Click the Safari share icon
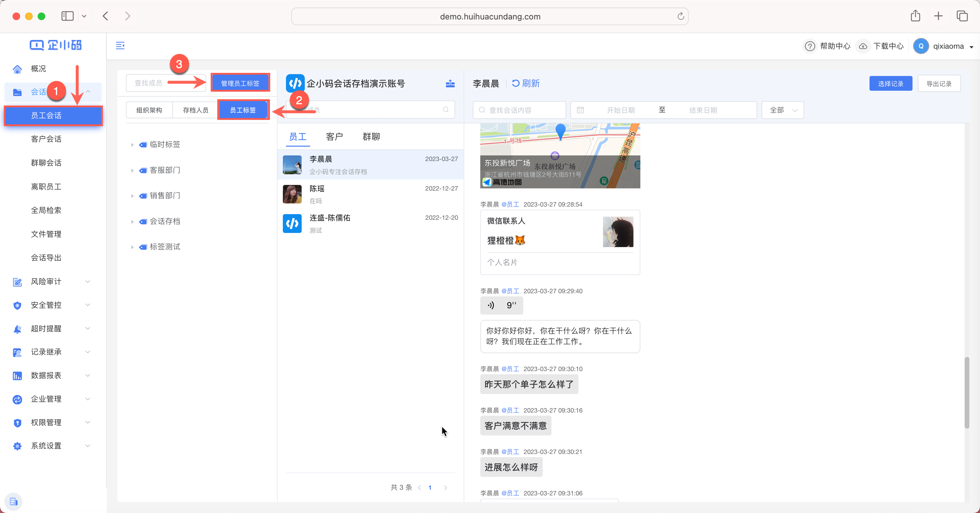 915,16
